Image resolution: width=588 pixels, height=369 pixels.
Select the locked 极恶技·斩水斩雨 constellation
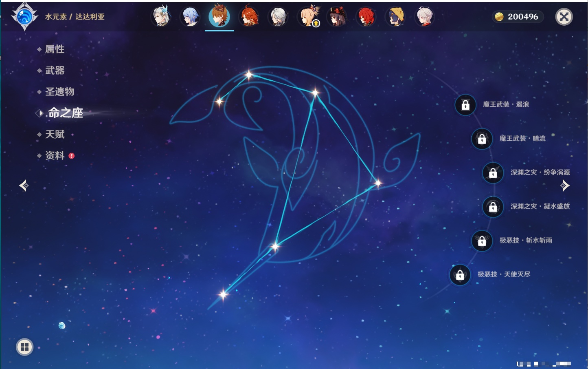pyautogui.click(x=482, y=241)
